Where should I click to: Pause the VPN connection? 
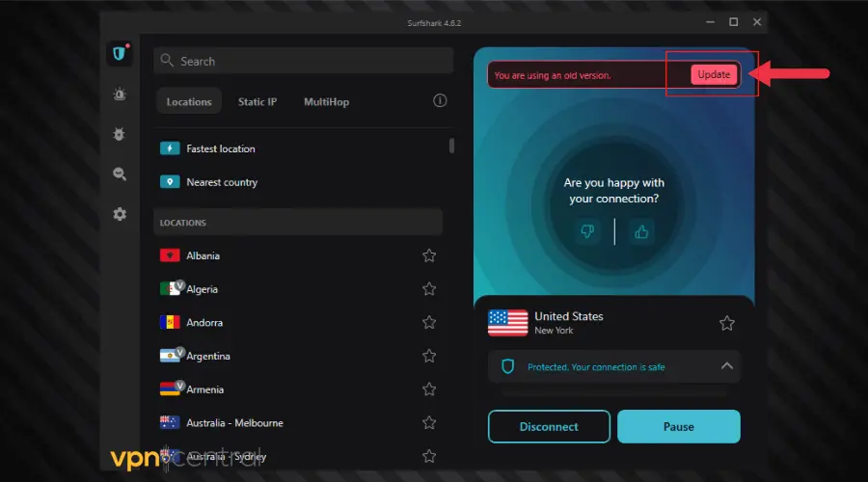tap(679, 427)
